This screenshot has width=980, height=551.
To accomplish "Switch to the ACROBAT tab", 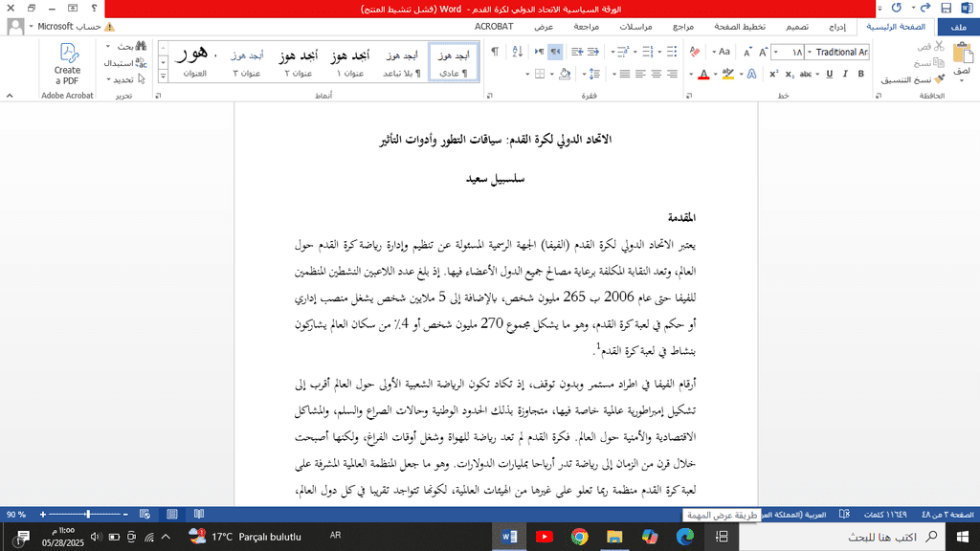I will coord(494,27).
